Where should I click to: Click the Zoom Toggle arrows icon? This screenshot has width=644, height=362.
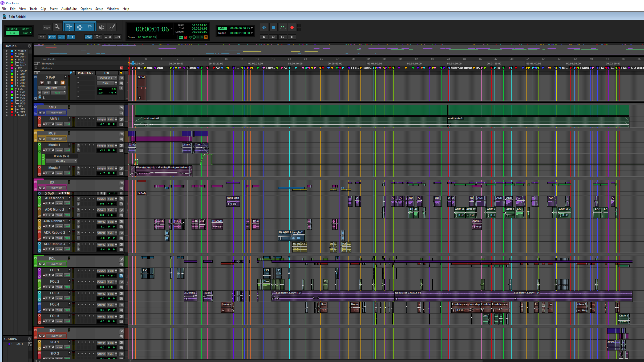47,27
